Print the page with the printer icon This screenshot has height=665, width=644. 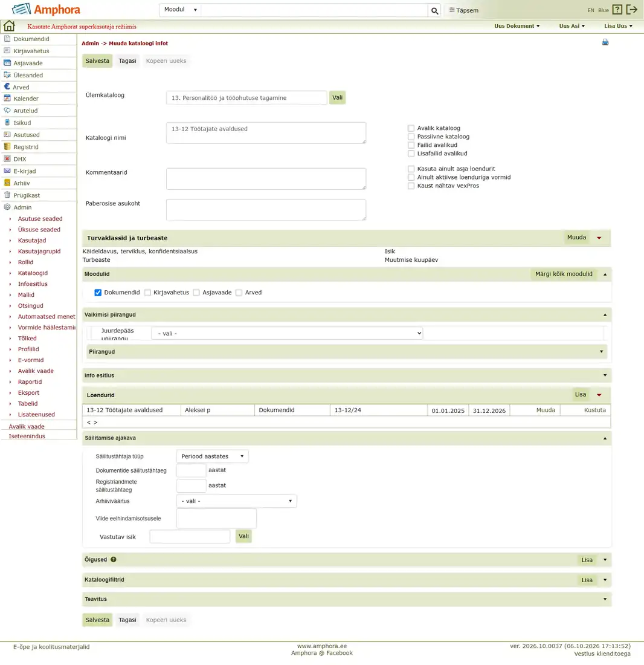605,42
